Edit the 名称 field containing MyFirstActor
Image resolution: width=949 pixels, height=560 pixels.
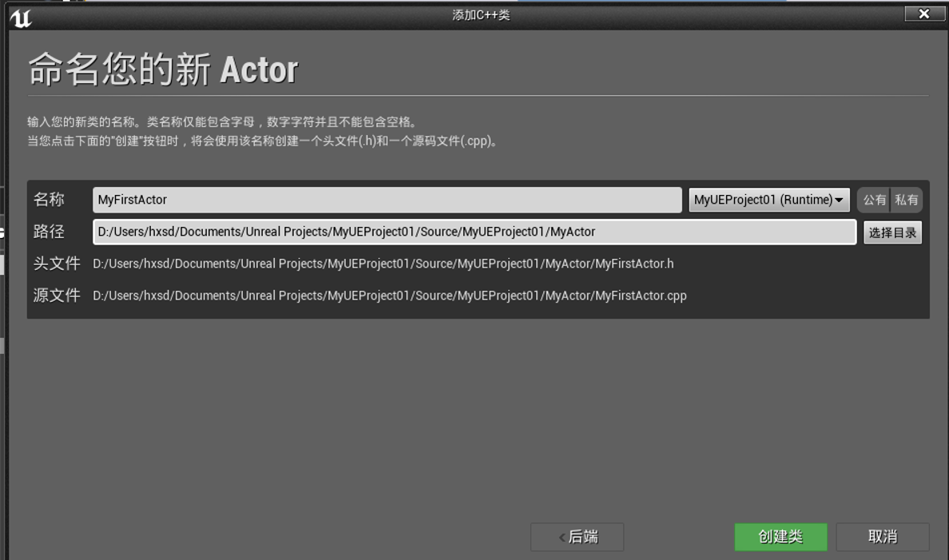[x=387, y=200]
